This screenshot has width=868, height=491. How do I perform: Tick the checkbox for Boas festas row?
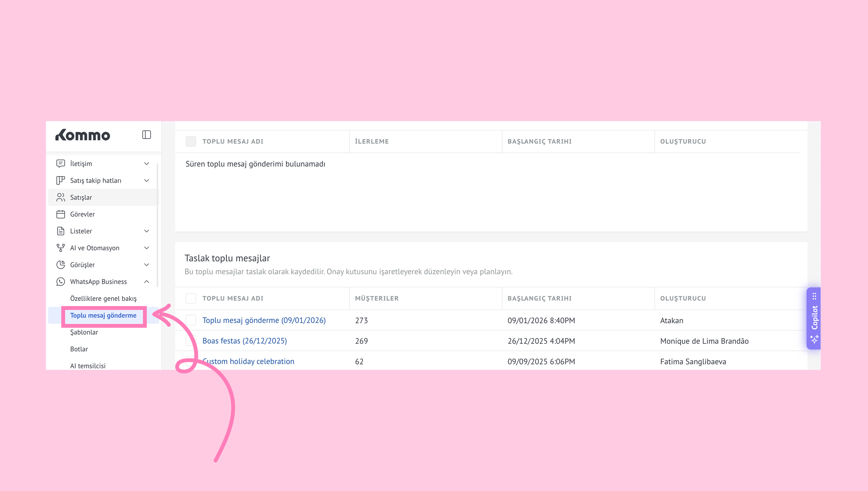[x=190, y=341]
